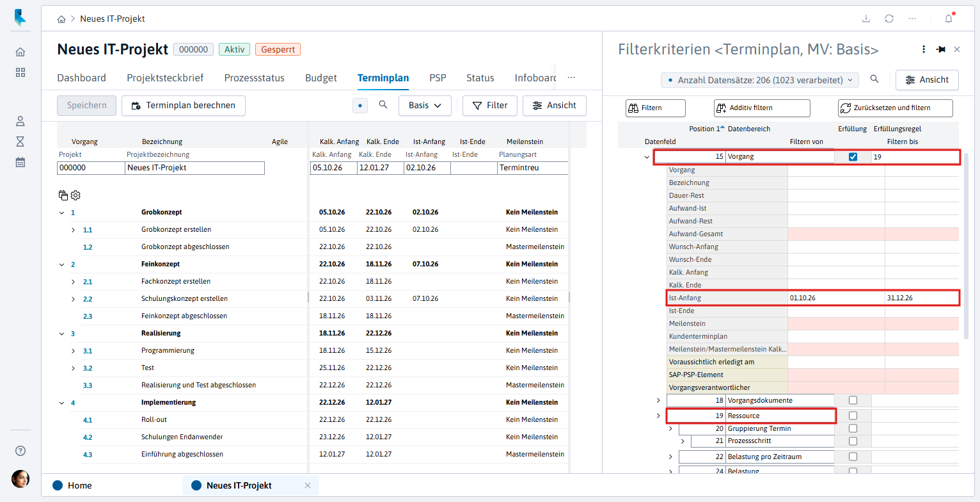This screenshot has width=980, height=502.
Task: Check the Vorgangsdokumente checkbox
Action: [x=853, y=400]
